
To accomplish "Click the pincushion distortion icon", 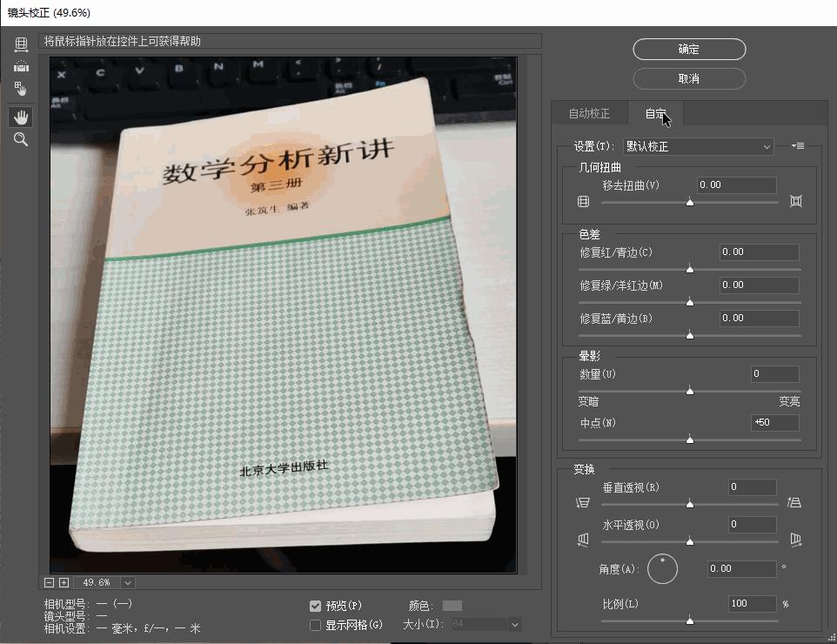I will click(x=795, y=201).
